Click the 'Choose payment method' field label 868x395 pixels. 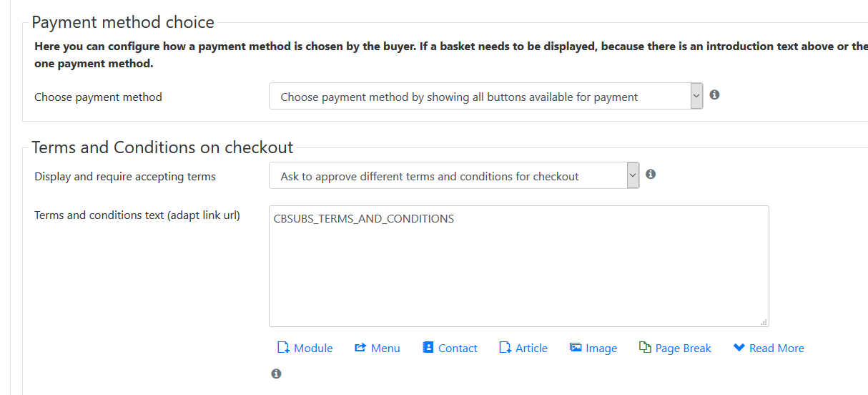click(x=98, y=97)
